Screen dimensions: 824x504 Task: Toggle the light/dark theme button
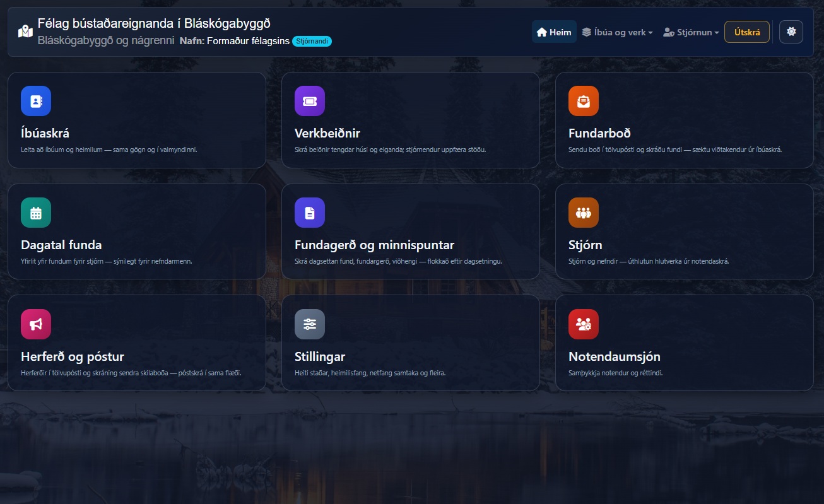[791, 32]
